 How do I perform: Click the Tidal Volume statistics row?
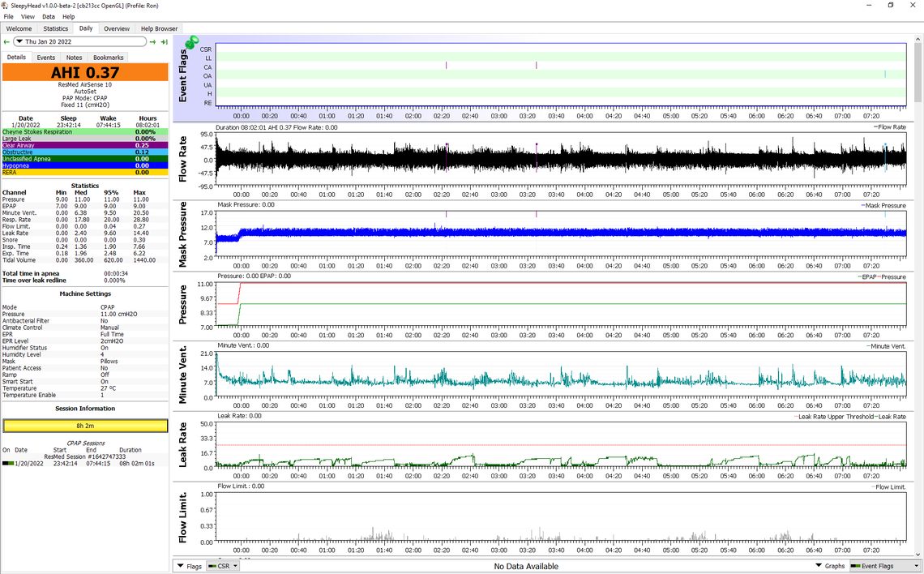pos(85,260)
